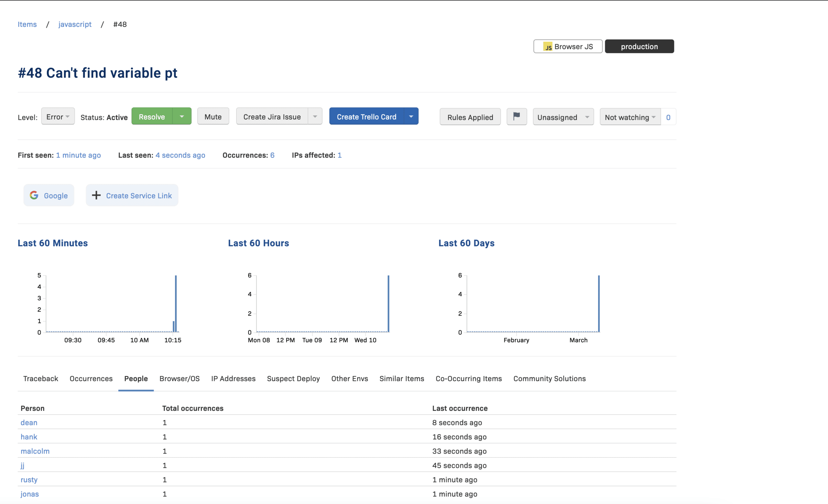Switch to the Co-Occurring Items tab
The height and width of the screenshot is (504, 828).
tap(468, 379)
